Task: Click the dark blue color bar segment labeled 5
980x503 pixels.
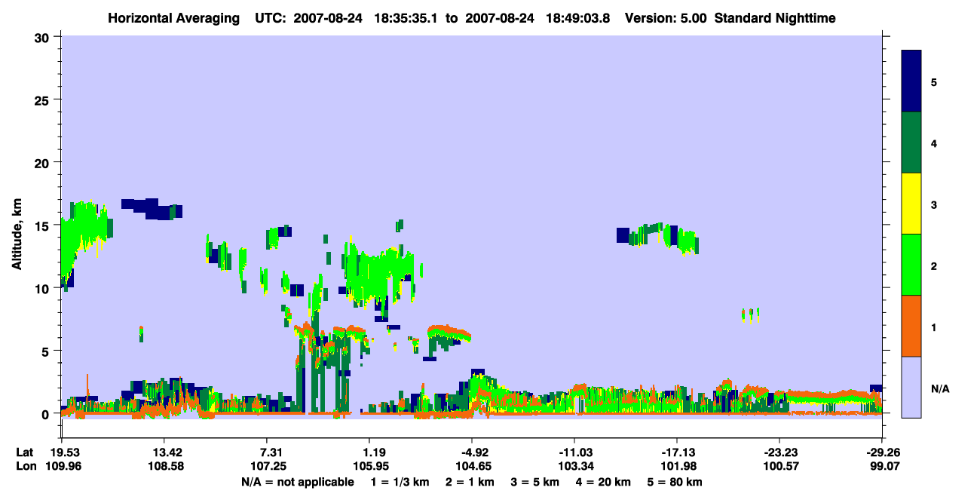Action: [911, 81]
